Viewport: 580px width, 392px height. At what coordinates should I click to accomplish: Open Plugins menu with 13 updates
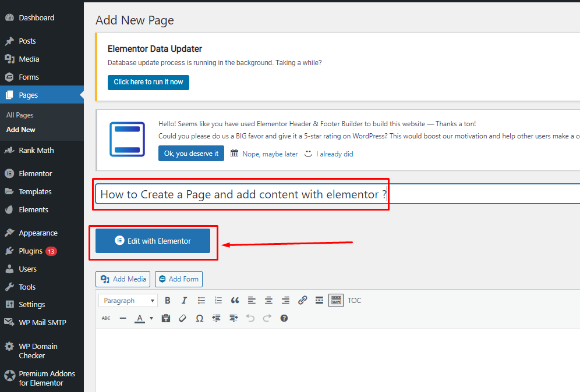click(42, 251)
